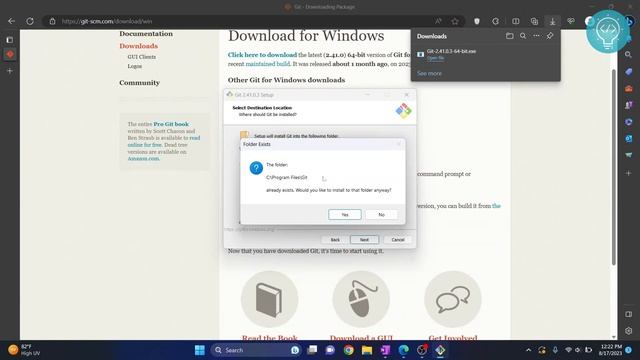The image size is (640, 360).
Task: Open the Tools briefcase icon in the sidebar
Action: point(629,88)
